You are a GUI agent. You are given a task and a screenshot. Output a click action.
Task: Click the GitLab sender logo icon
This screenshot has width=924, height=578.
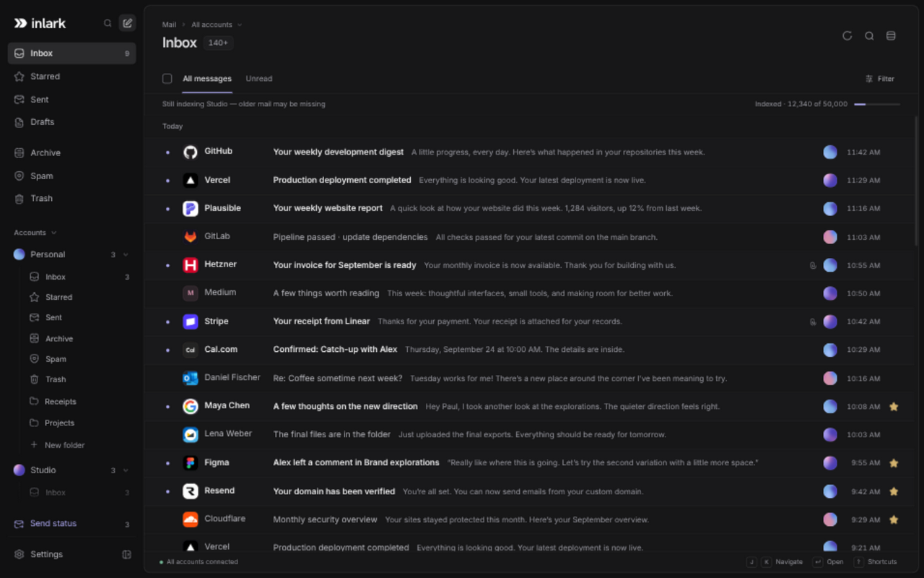[x=191, y=237]
